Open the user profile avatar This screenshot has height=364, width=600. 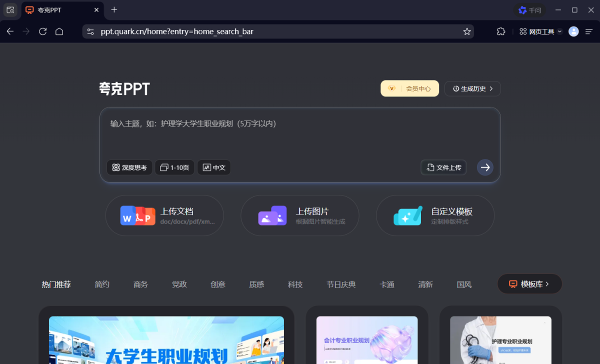tap(574, 31)
